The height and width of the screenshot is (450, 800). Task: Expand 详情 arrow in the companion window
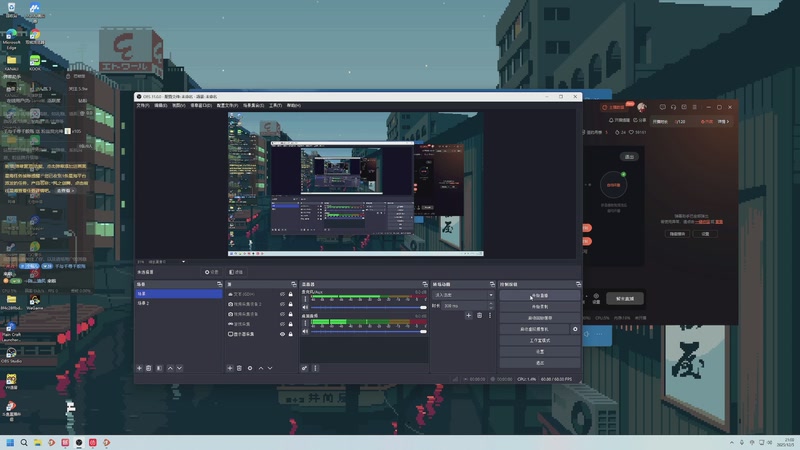(723, 121)
